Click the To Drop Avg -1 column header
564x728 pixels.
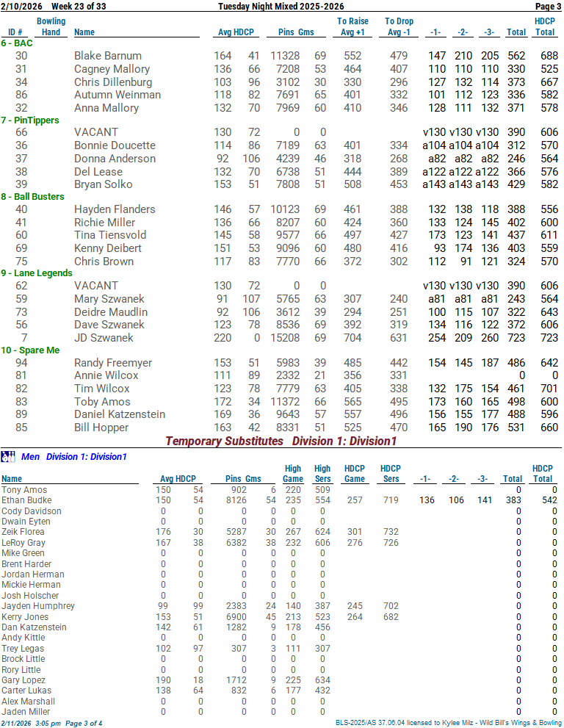click(x=399, y=27)
